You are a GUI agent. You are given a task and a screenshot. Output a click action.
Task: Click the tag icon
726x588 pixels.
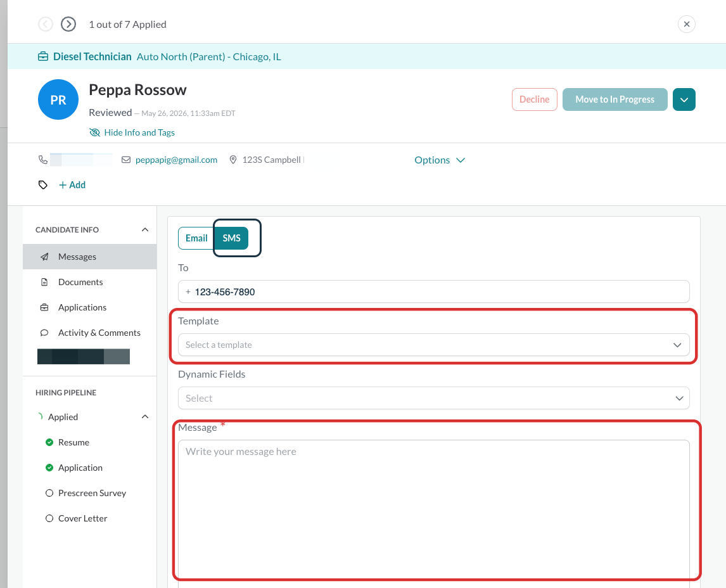(x=43, y=185)
